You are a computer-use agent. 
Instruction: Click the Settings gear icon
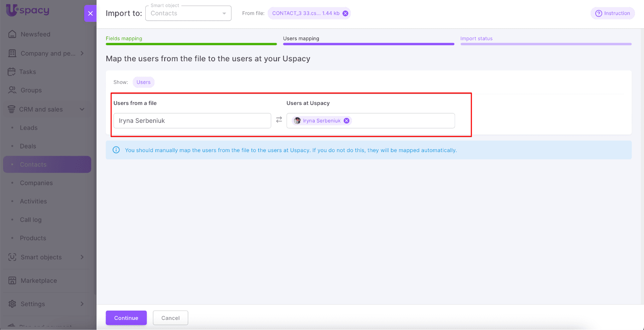[x=12, y=304]
